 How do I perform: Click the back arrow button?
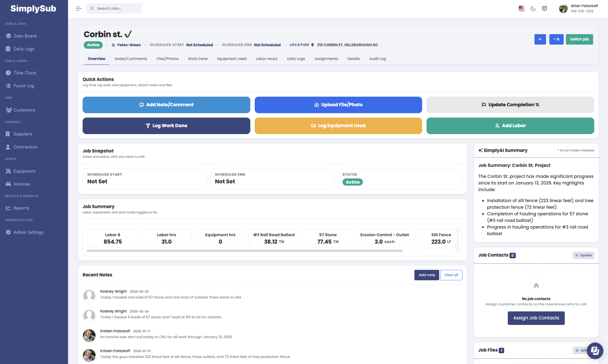click(x=540, y=39)
